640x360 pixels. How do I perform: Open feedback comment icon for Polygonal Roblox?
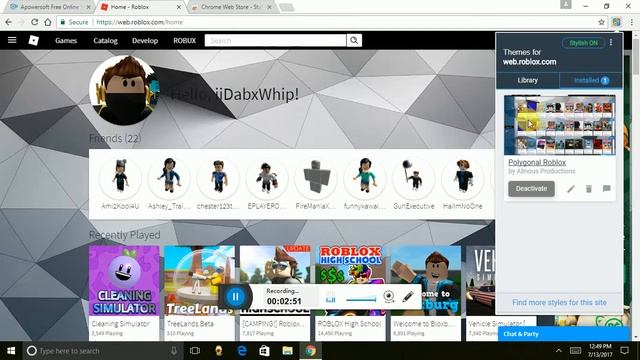pos(607,188)
